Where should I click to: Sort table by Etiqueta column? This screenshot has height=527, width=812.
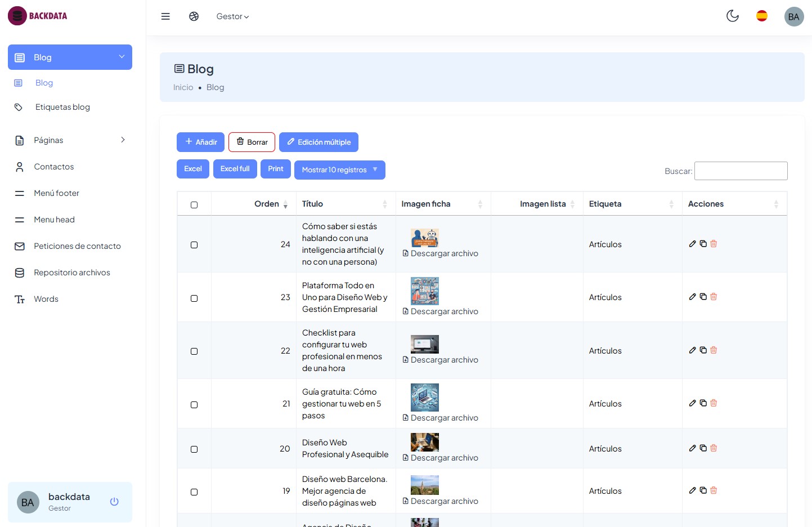pos(632,204)
